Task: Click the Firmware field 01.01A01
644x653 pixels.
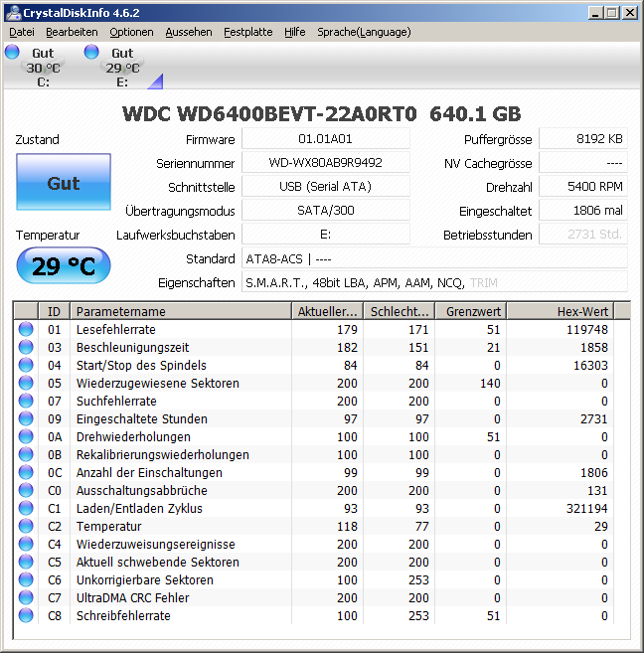Action: pos(326,139)
